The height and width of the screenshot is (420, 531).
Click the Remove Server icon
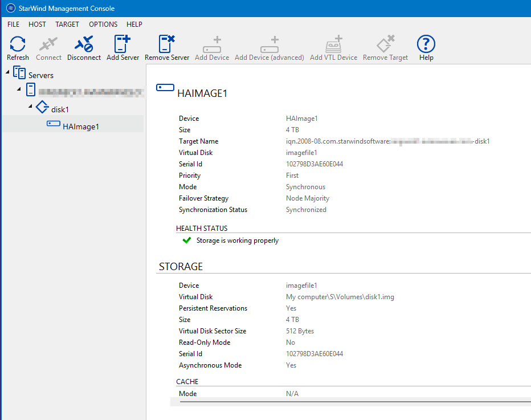[166, 44]
